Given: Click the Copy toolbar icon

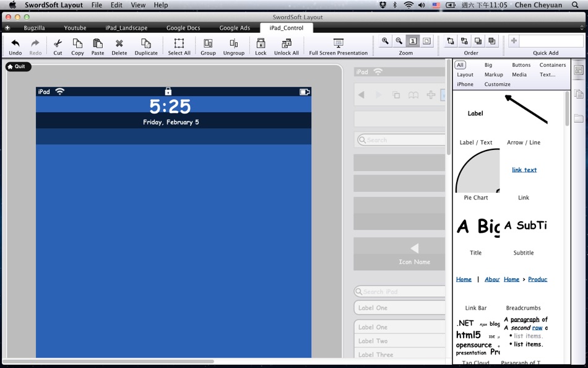Looking at the screenshot, I should tap(77, 43).
